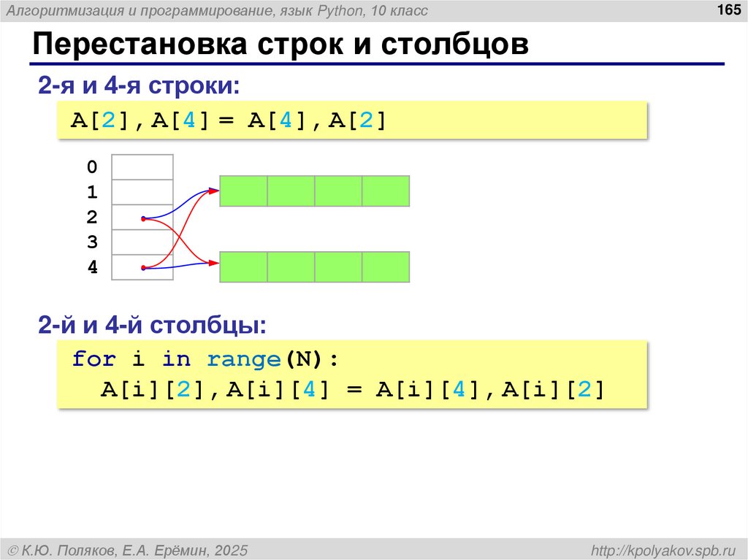Select the bottom green row of cells
748x560 pixels.
(314, 267)
